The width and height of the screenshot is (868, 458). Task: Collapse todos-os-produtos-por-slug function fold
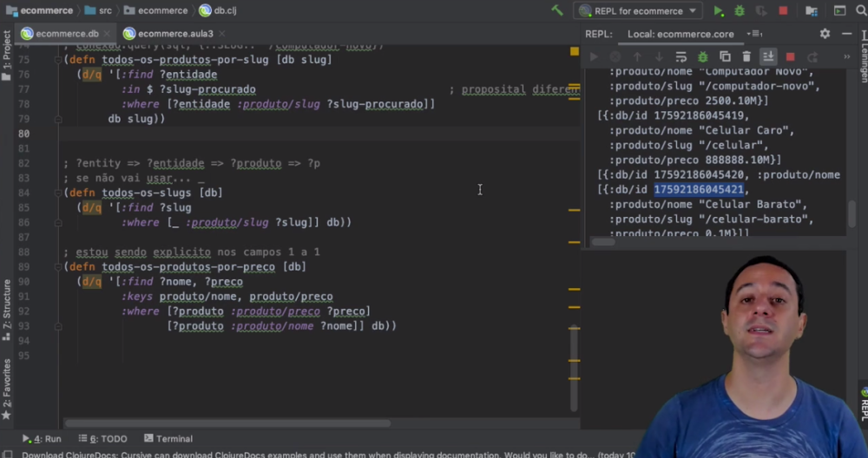58,60
